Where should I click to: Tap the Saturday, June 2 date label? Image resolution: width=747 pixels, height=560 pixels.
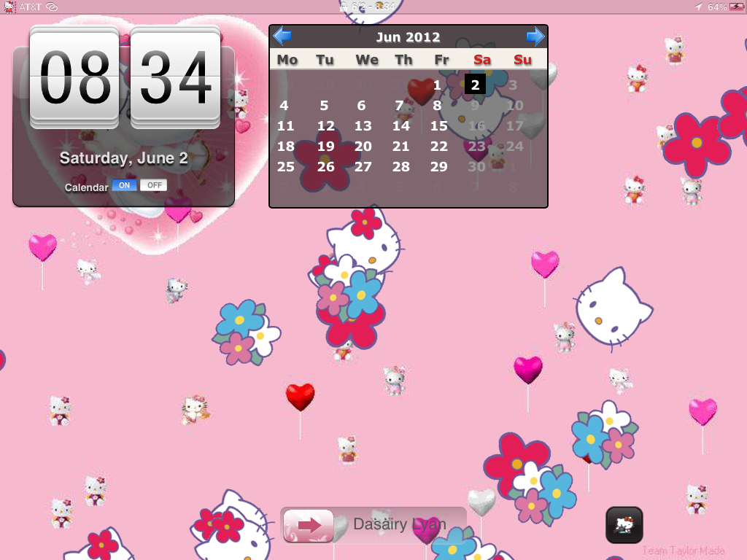(x=123, y=158)
